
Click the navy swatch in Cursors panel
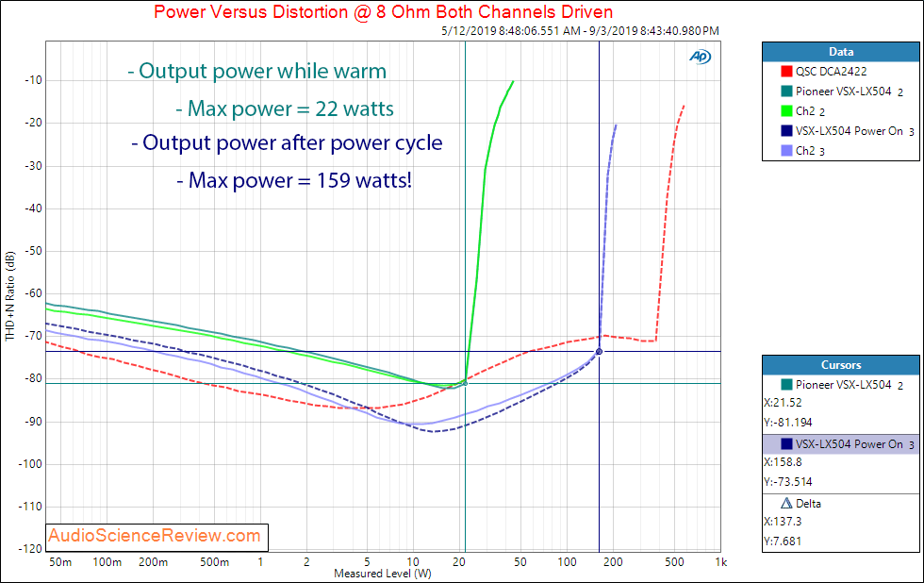[x=786, y=444]
